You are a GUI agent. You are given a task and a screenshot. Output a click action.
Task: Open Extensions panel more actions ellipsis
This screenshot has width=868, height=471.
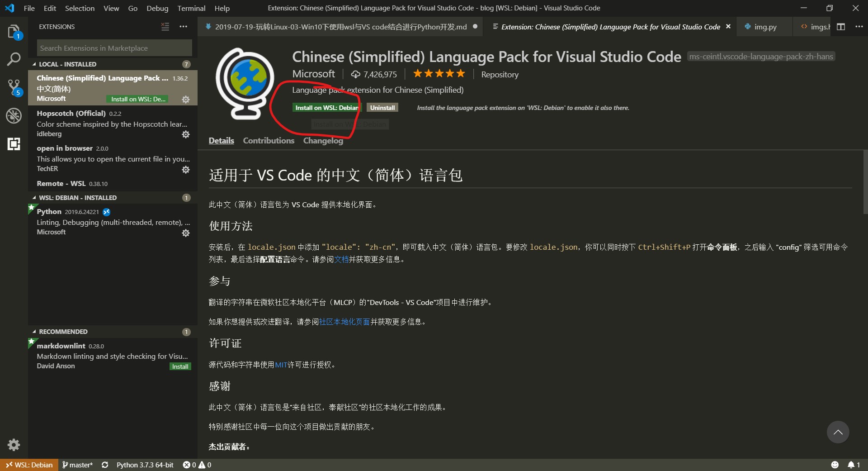[183, 27]
